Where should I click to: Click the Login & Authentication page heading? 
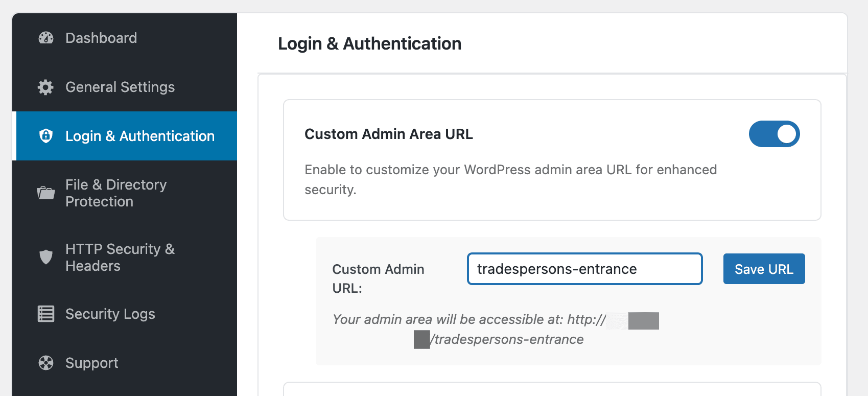(369, 43)
